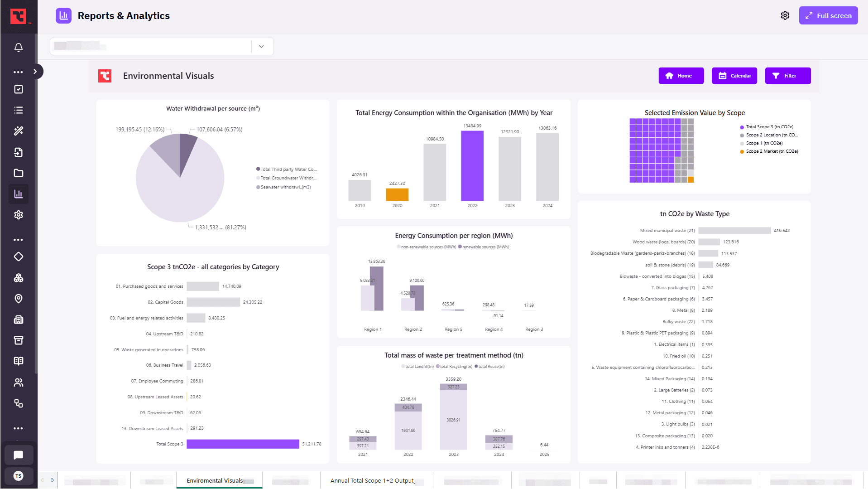This screenshot has width=868, height=489.
Task: Open the magic wand icon in sidebar
Action: [x=19, y=131]
